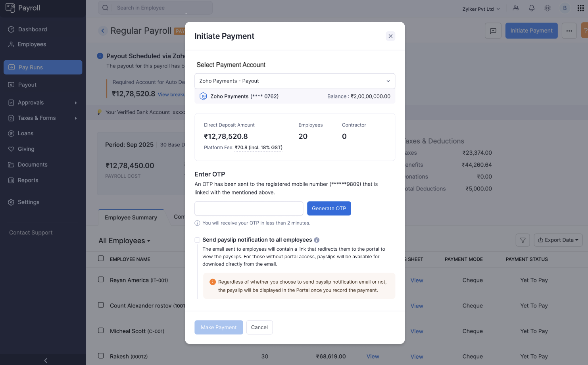Click the comments icon beside Initiate Payment
Screen dimensions: 588x365
coord(493,31)
